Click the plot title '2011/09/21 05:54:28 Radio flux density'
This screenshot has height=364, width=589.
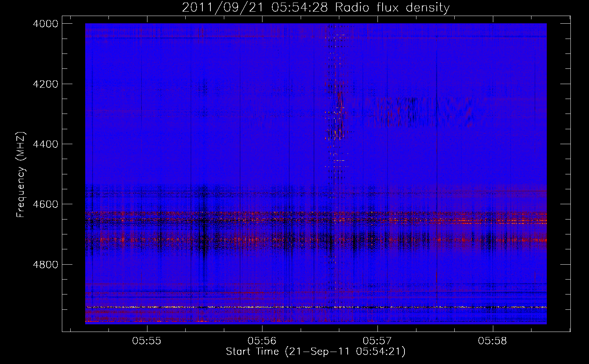(316, 7)
